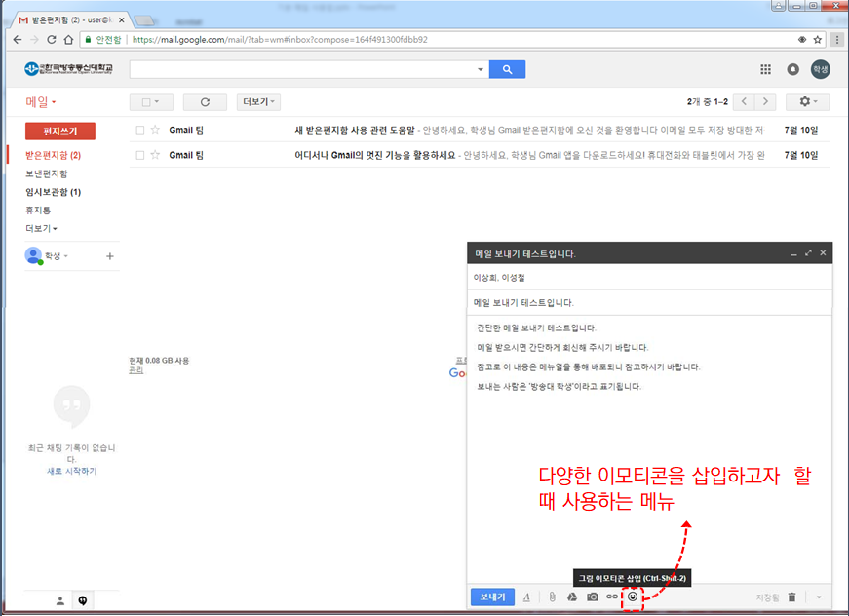Screen dimensions: 849x616
Task: Open 받은편지함 (2) folder
Action: (x=53, y=155)
